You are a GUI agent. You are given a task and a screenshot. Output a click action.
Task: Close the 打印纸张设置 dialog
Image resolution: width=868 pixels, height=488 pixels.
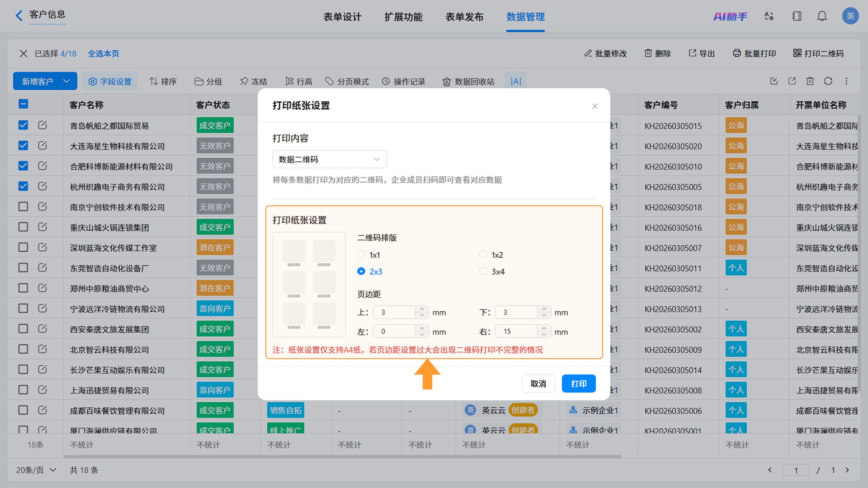[595, 107]
